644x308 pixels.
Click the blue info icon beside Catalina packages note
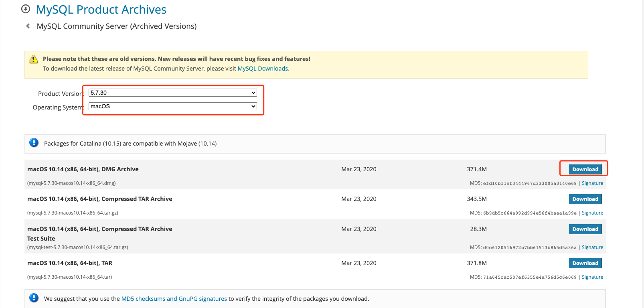pyautogui.click(x=34, y=143)
